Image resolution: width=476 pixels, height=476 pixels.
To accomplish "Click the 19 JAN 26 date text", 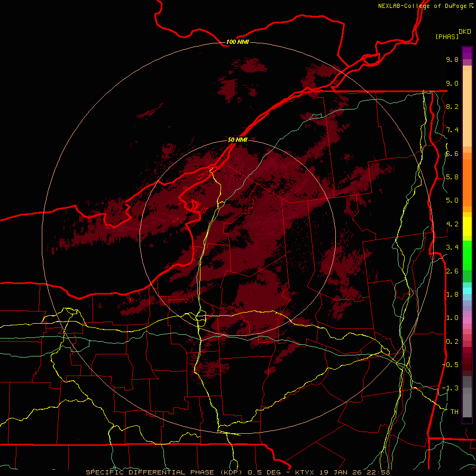I will click(341, 472).
